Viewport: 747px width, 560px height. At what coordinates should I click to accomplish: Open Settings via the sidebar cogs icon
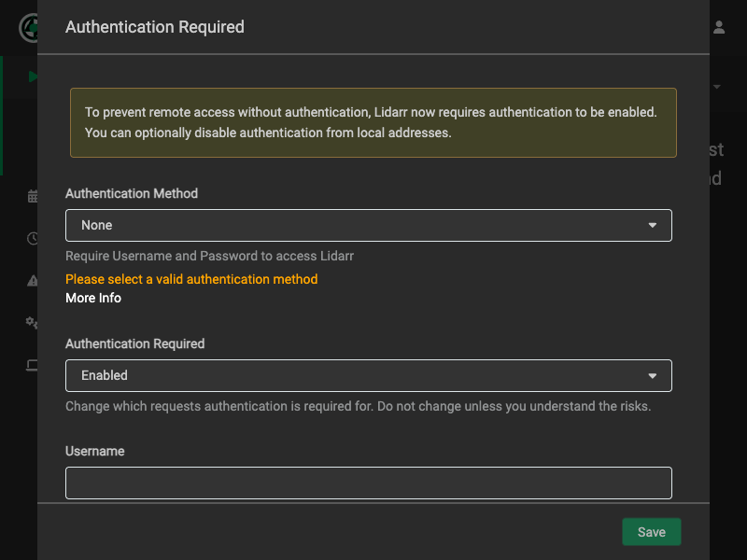coord(33,322)
